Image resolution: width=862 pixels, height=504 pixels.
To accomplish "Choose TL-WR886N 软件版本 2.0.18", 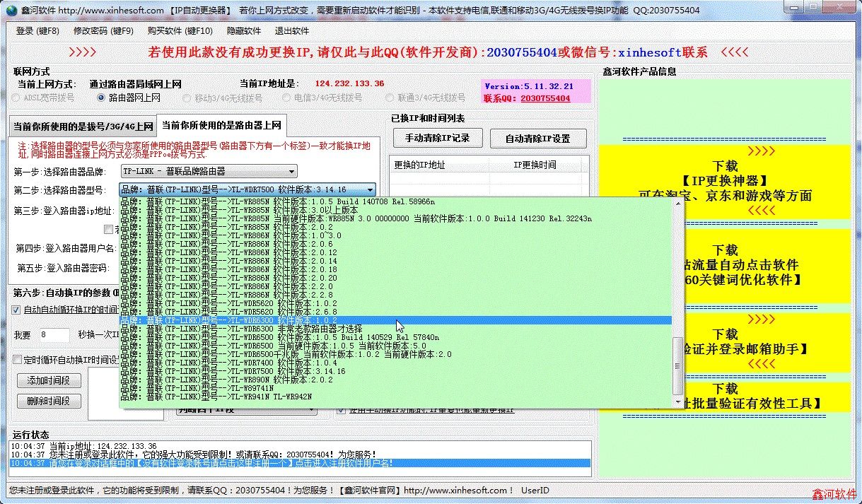I will tap(396, 269).
